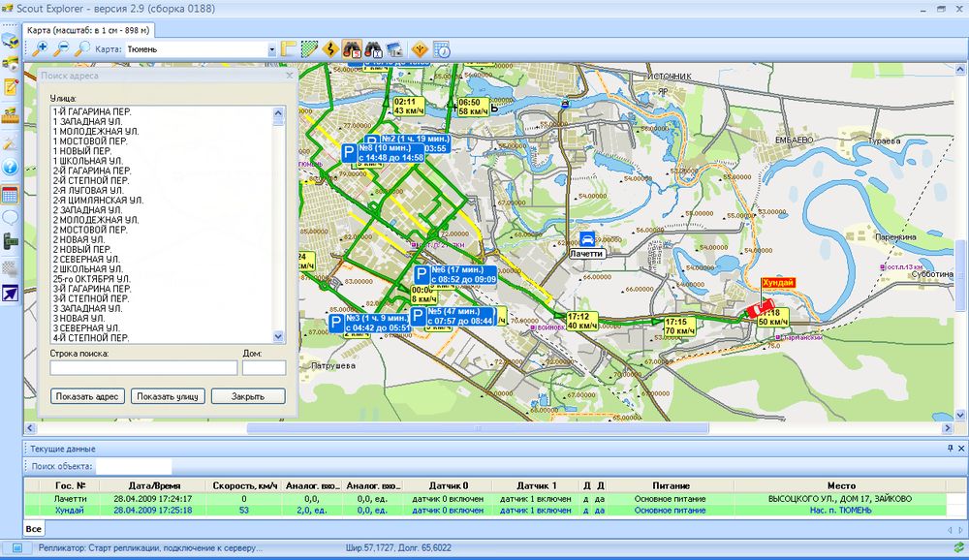Select the Все tab at bottom
The width and height of the screenshot is (969, 560).
point(33,528)
